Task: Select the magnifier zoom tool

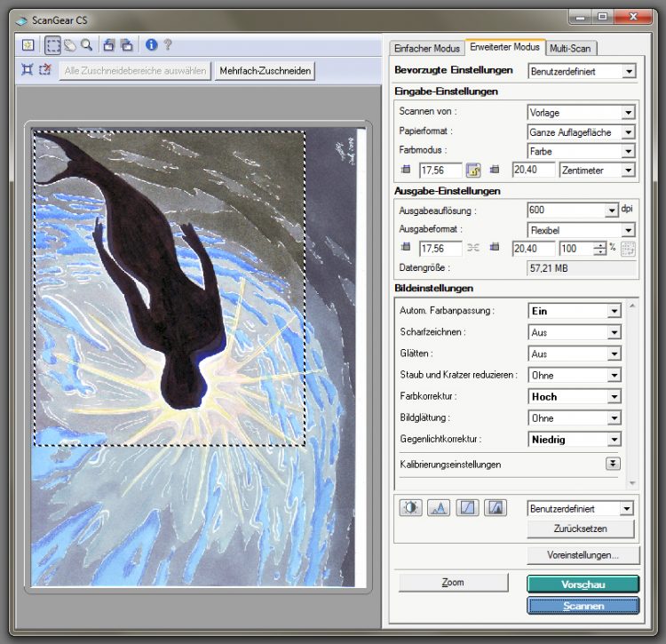Action: [x=87, y=45]
